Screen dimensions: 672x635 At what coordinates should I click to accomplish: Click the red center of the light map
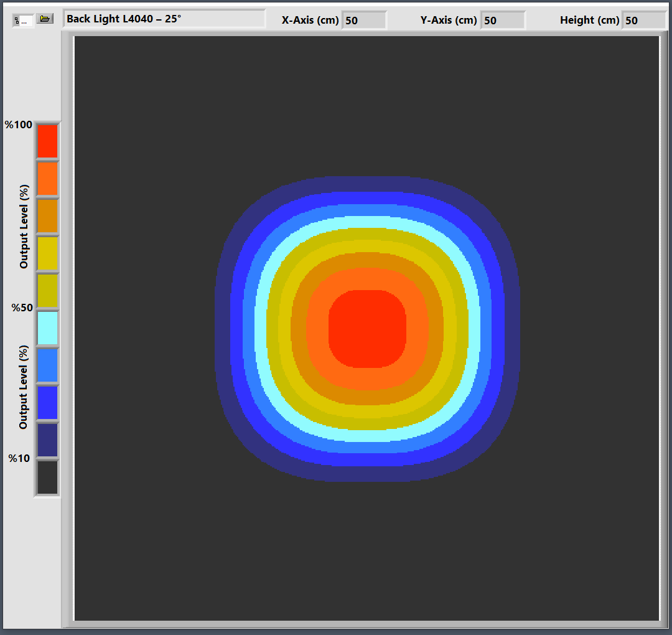click(x=367, y=328)
